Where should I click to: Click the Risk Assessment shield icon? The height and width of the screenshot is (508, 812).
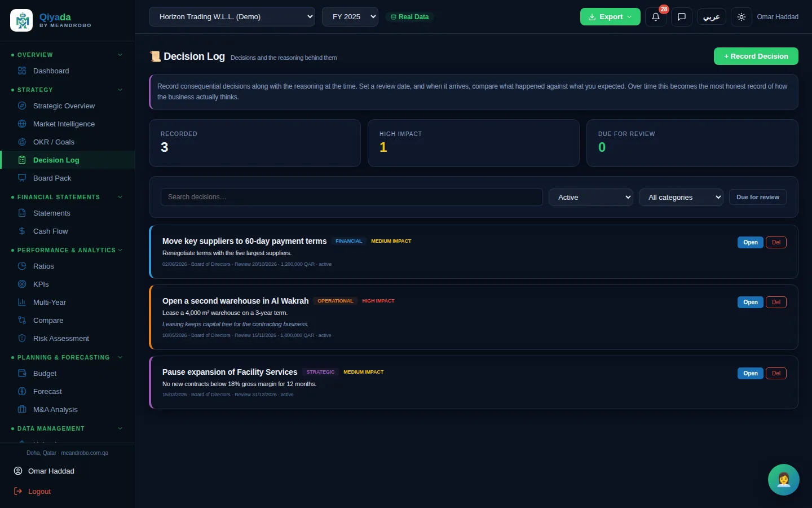coord(22,338)
